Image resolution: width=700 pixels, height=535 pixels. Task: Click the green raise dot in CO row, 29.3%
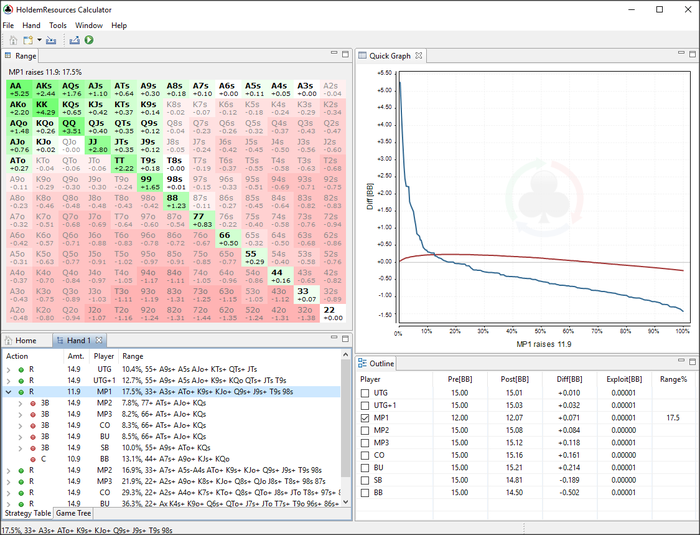[x=21, y=493]
